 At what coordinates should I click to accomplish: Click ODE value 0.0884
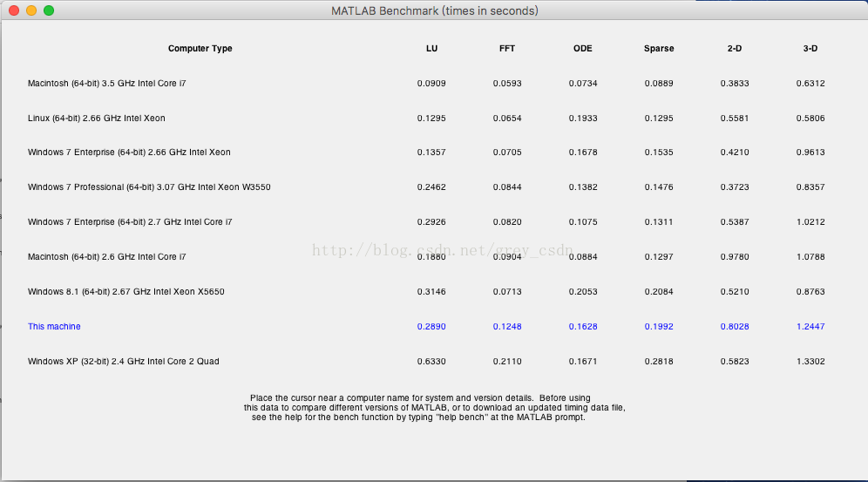coord(583,257)
